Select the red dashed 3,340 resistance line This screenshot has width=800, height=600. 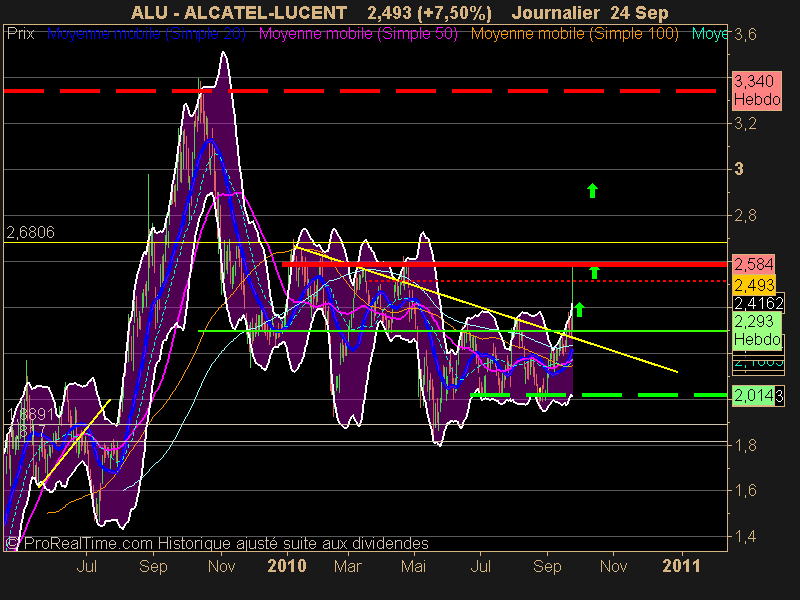[x=360, y=91]
